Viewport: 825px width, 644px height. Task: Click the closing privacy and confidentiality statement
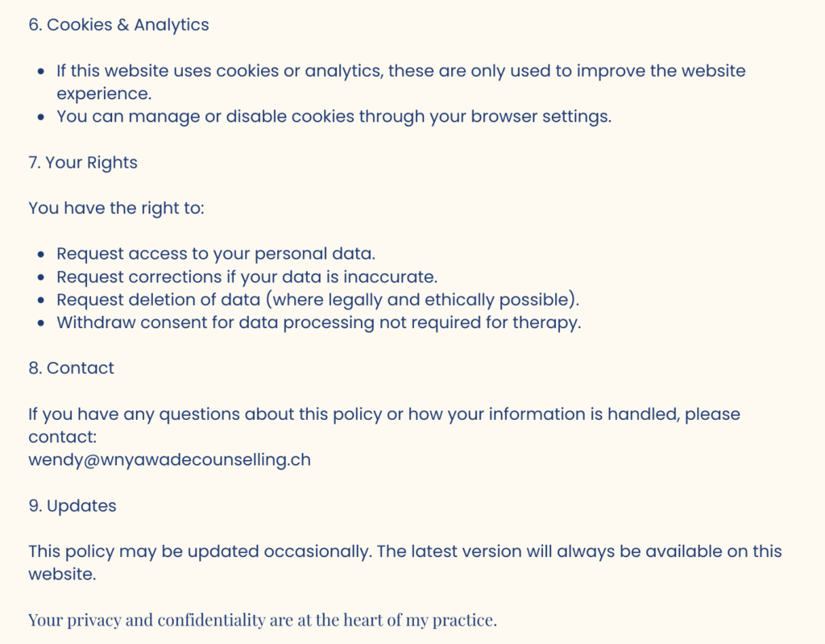263,621
